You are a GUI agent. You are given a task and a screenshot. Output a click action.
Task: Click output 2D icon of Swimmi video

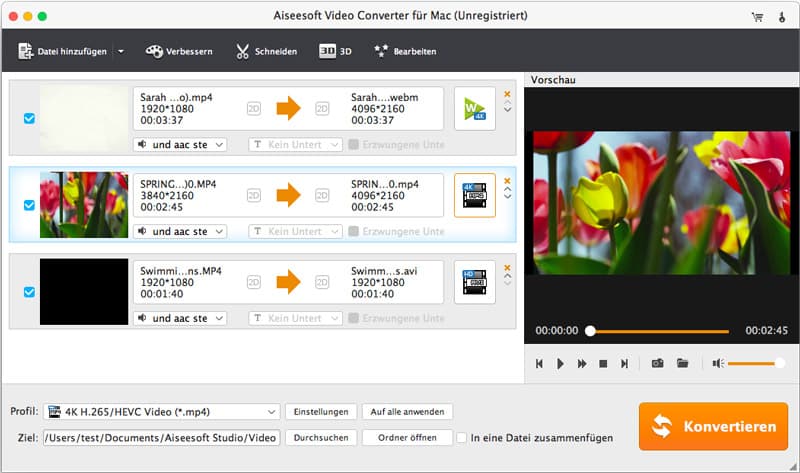click(322, 282)
